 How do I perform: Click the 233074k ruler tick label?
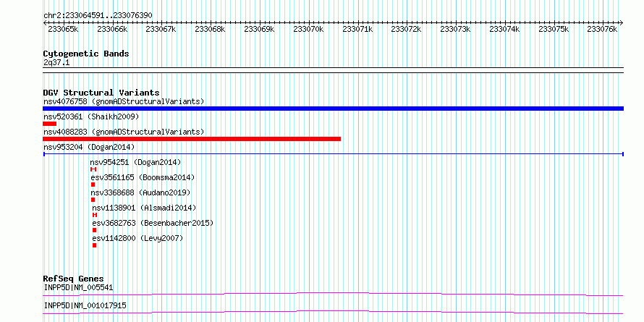click(505, 29)
